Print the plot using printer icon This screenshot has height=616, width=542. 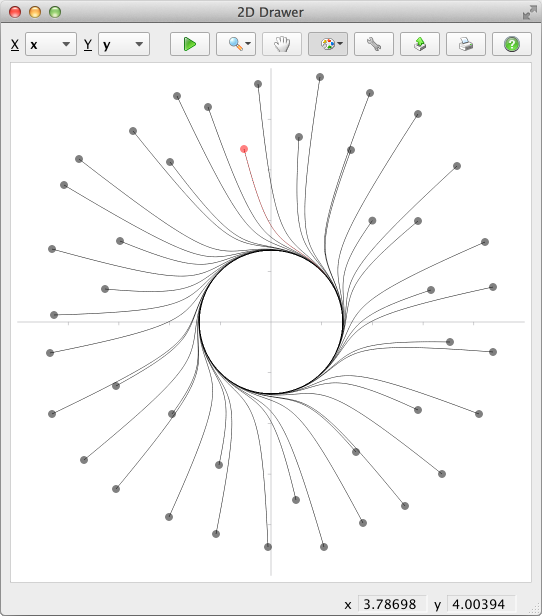click(465, 44)
